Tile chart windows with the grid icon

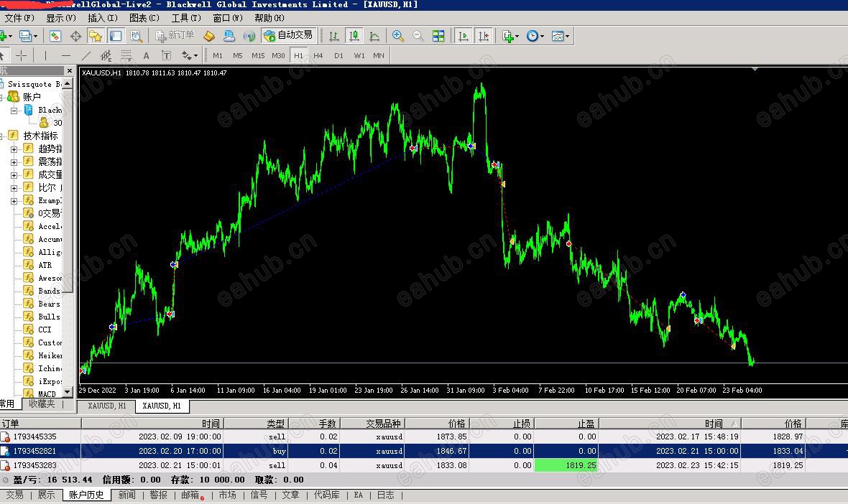(x=438, y=36)
